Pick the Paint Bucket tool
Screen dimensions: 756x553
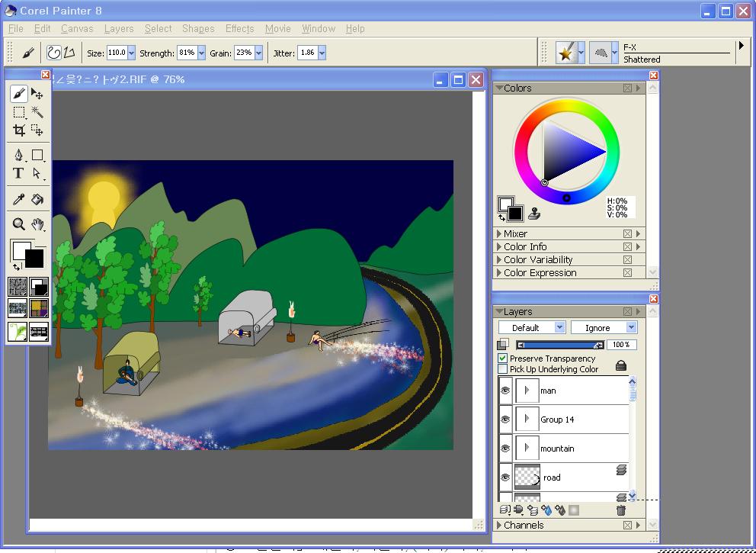(x=37, y=200)
